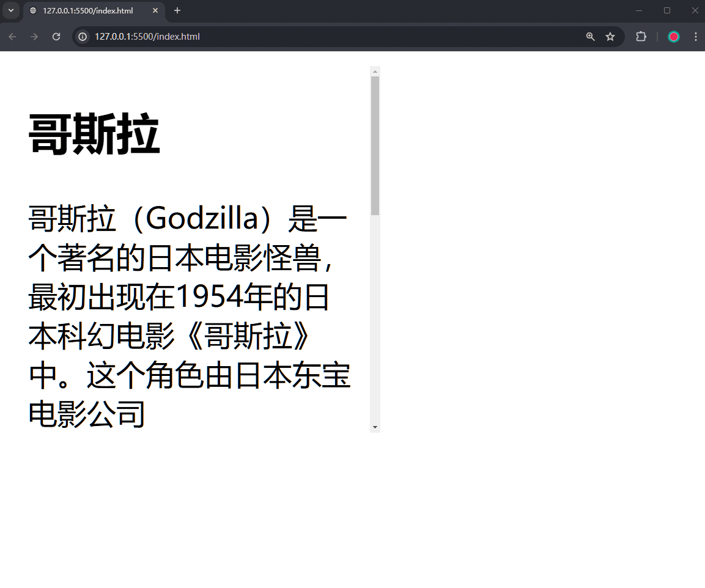This screenshot has width=705, height=588.
Task: Toggle the bookmark star for this page
Action: pos(610,37)
